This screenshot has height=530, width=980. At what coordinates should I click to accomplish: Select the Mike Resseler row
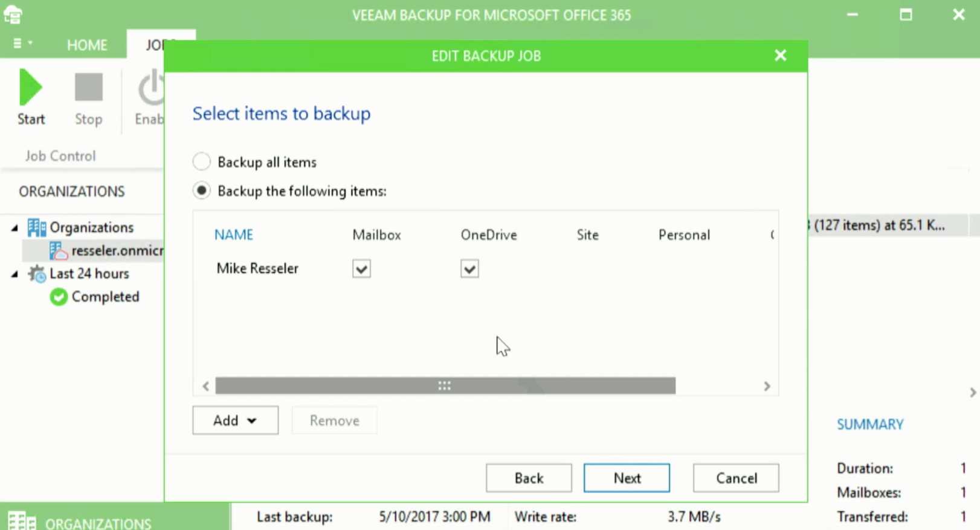coord(485,268)
